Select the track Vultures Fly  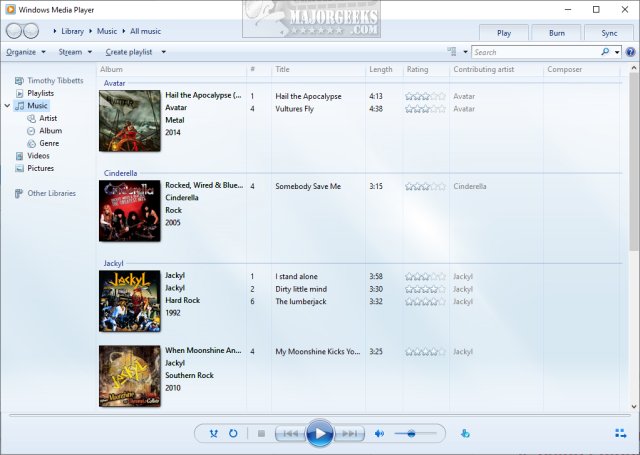pyautogui.click(x=294, y=109)
